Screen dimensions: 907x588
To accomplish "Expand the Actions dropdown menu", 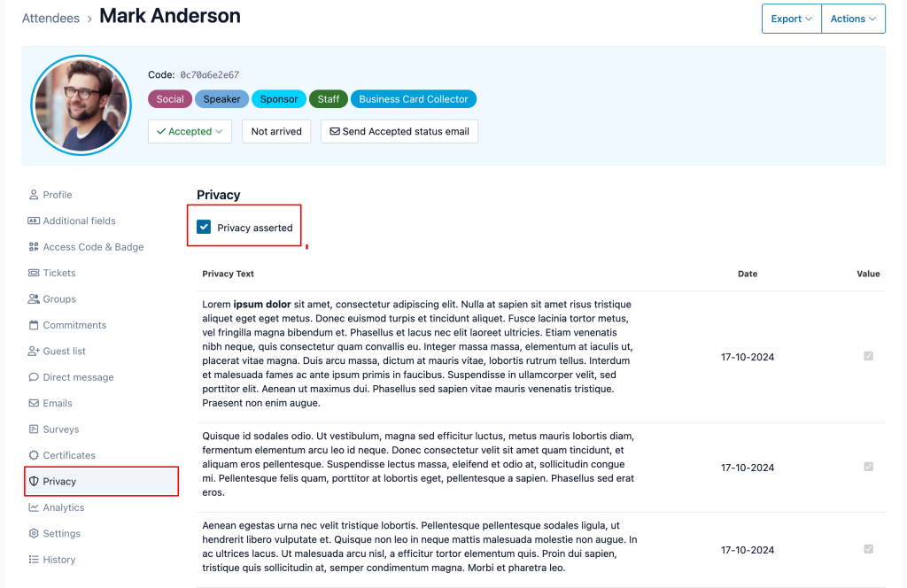I will coord(853,19).
